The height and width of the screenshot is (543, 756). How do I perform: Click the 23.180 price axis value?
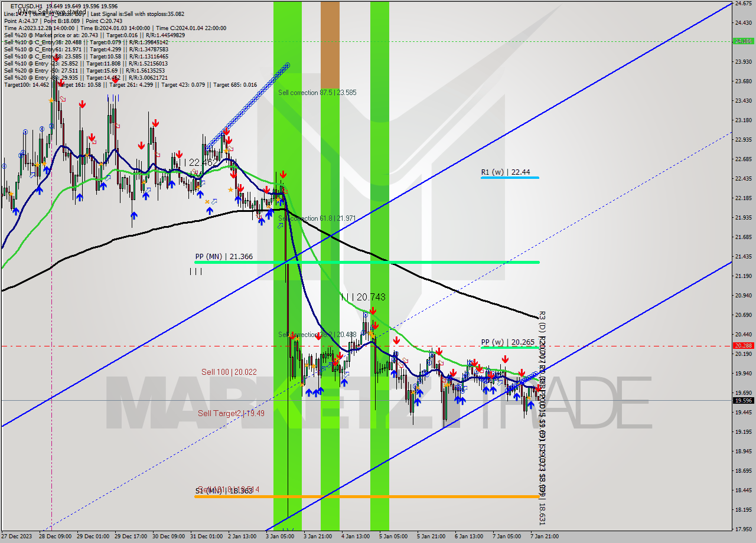pos(743,120)
